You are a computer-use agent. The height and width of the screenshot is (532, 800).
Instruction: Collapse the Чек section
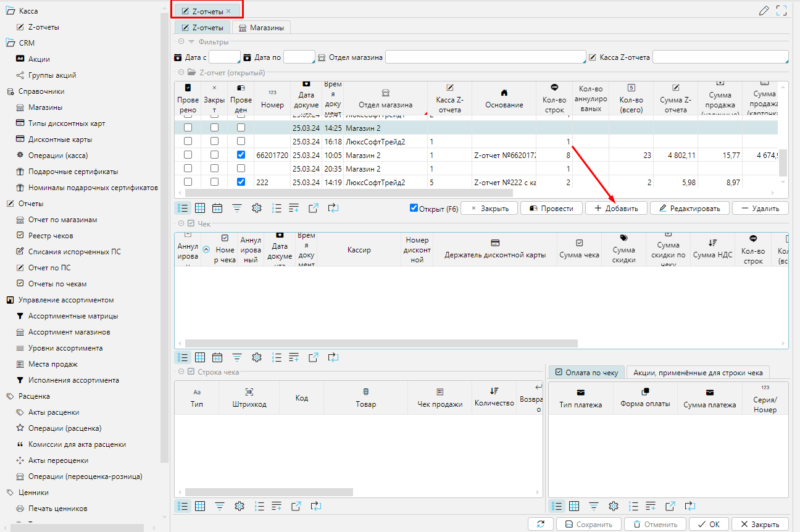click(181, 223)
